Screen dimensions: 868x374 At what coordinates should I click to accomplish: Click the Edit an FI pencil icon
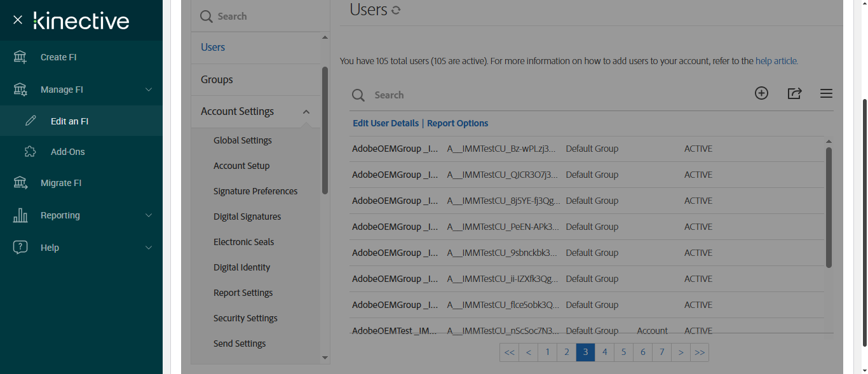tap(31, 121)
